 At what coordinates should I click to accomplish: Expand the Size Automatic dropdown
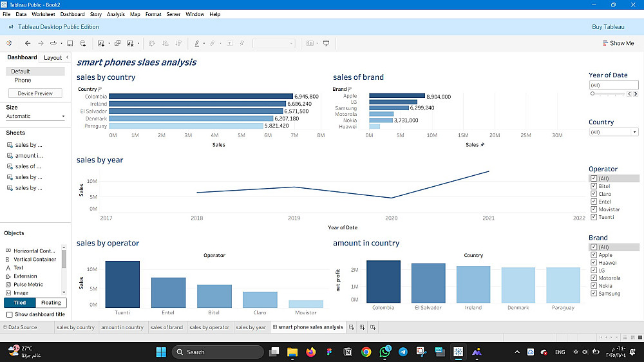click(35, 117)
